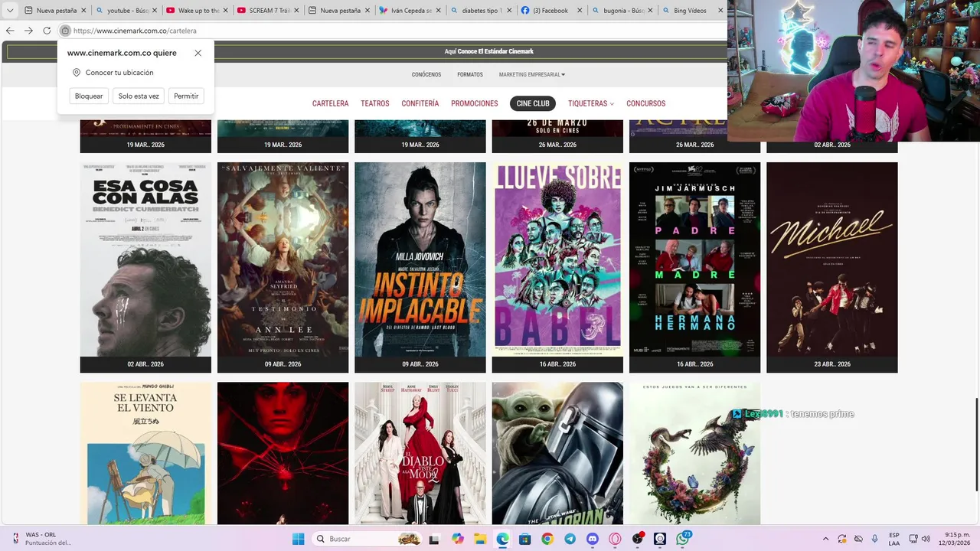
Task: Switch to the Wake up to the tab
Action: [x=197, y=11]
